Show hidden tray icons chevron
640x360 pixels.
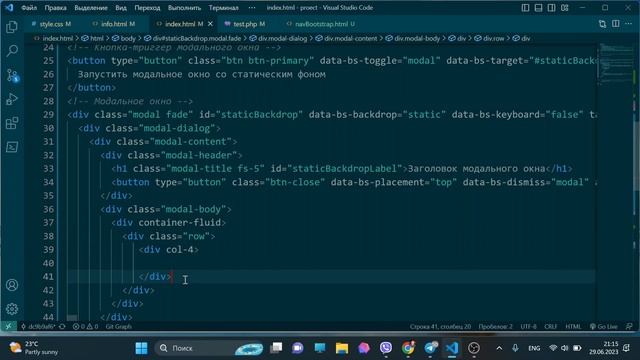point(499,348)
